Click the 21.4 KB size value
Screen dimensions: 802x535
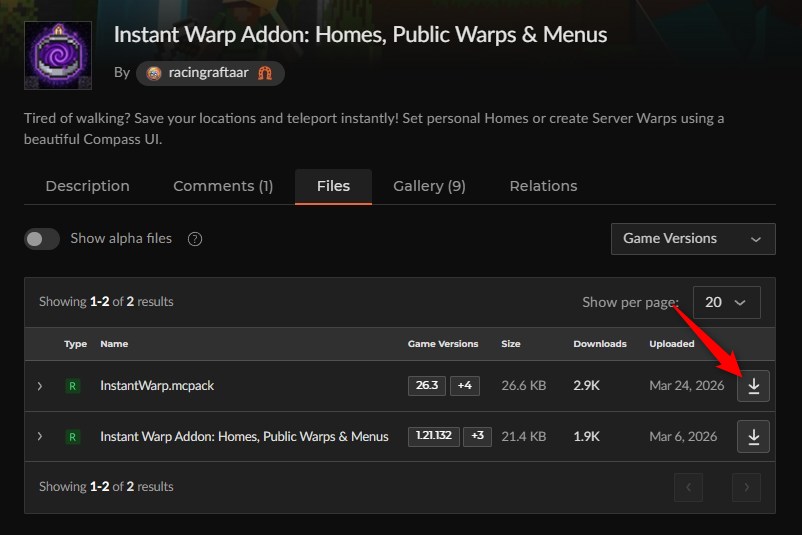pos(524,436)
